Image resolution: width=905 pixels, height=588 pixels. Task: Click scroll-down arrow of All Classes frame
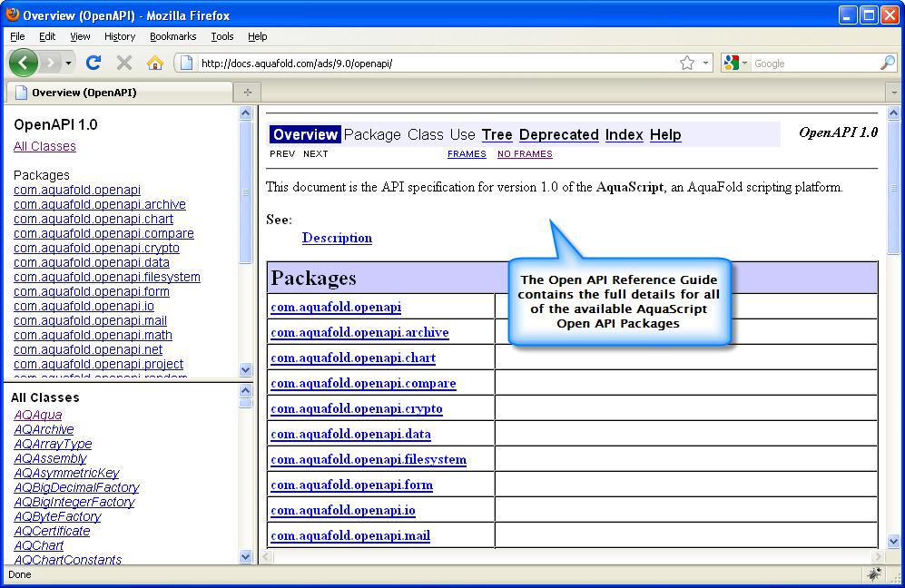[245, 557]
